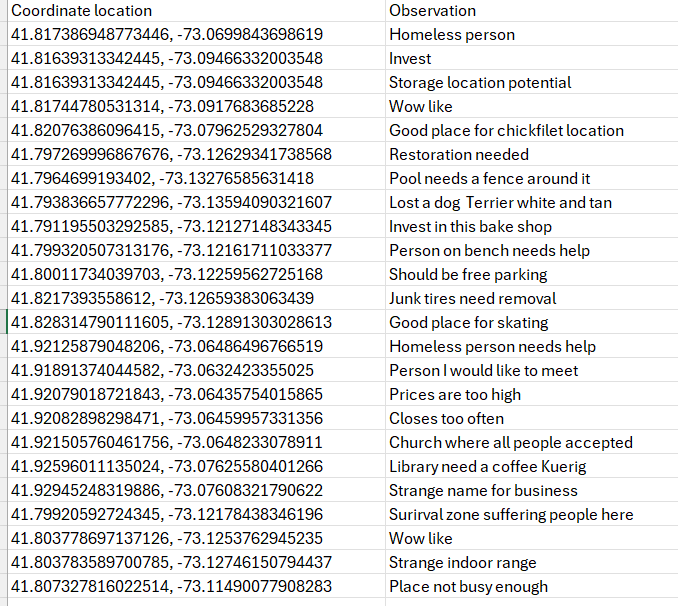678x606 pixels.
Task: Select coordinate cell starting with 41.817386948773446
Action: (167, 35)
